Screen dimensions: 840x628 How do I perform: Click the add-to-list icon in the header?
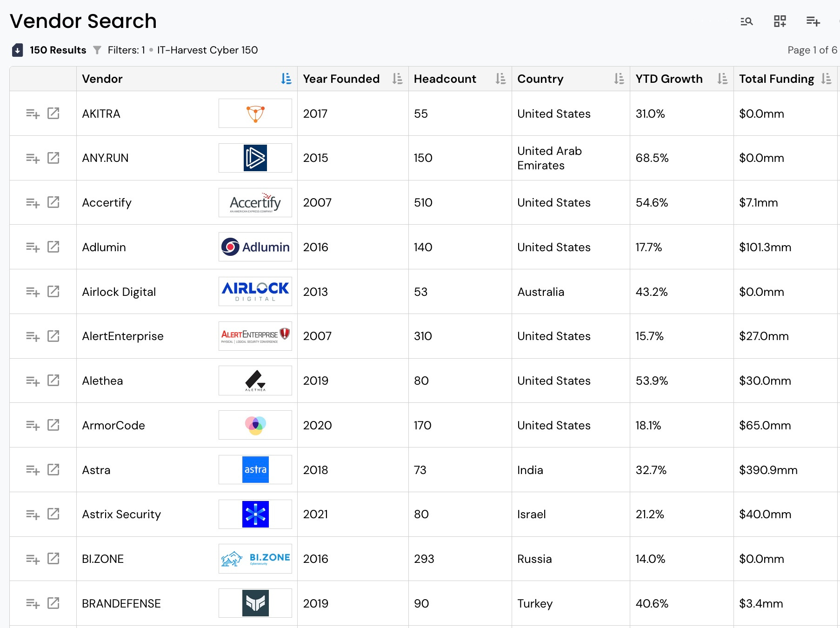coord(813,21)
